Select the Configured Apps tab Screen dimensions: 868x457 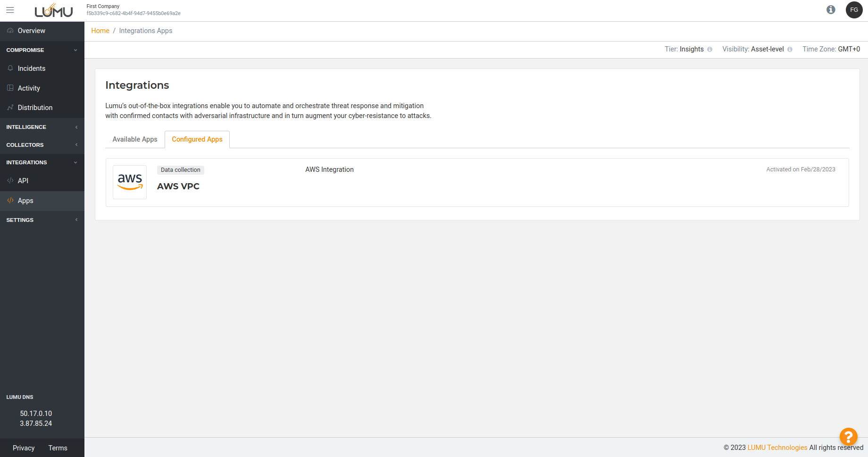(x=197, y=139)
